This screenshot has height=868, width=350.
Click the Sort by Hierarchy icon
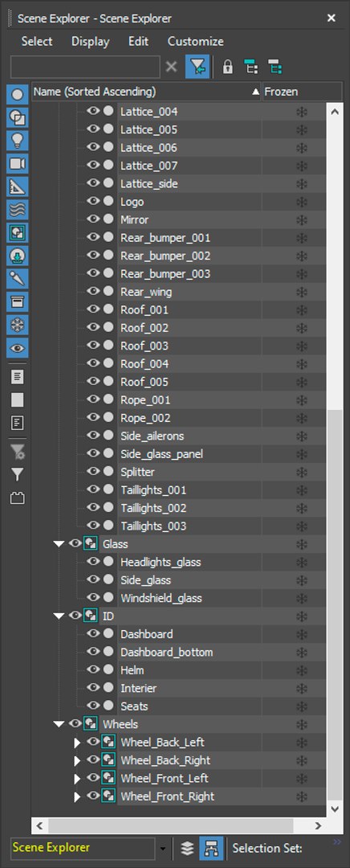tap(211, 848)
